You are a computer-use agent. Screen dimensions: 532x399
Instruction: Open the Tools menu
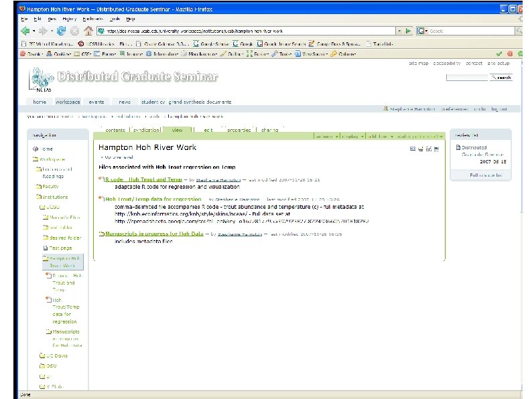(115, 19)
